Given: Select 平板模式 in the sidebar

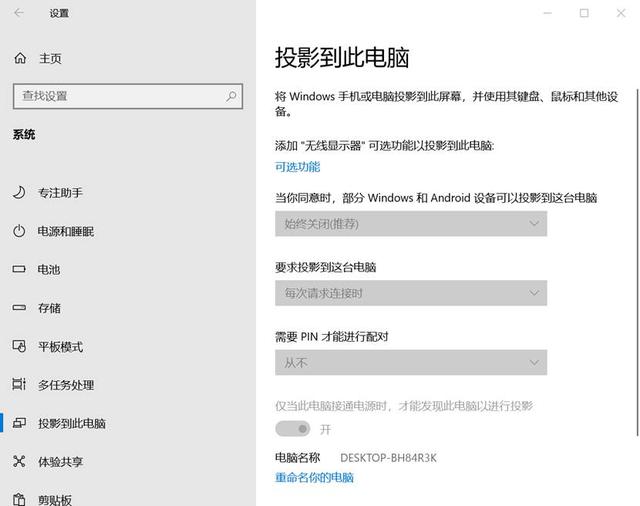Looking at the screenshot, I should 60,346.
